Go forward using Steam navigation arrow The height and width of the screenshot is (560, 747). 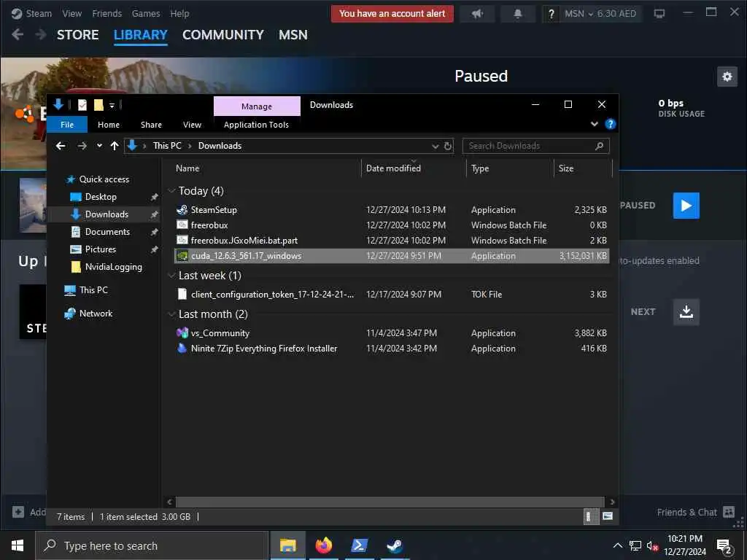(41, 35)
